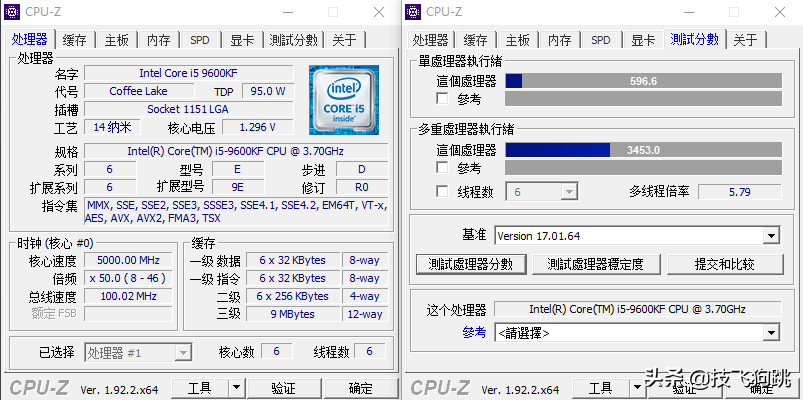Open 工具 dropdown arrow in left window
The width and height of the screenshot is (803, 400).
[236, 388]
